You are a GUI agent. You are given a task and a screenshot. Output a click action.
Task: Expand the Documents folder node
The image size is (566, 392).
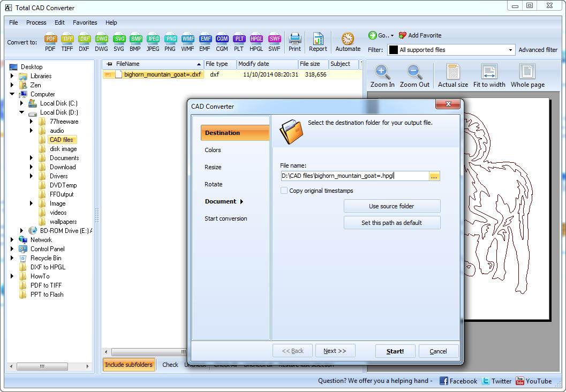pos(32,158)
